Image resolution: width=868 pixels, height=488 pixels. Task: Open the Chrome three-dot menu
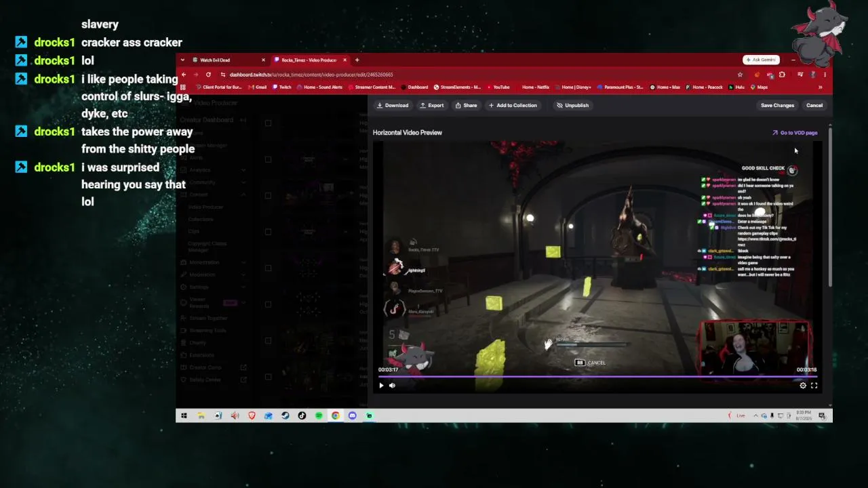click(x=825, y=75)
